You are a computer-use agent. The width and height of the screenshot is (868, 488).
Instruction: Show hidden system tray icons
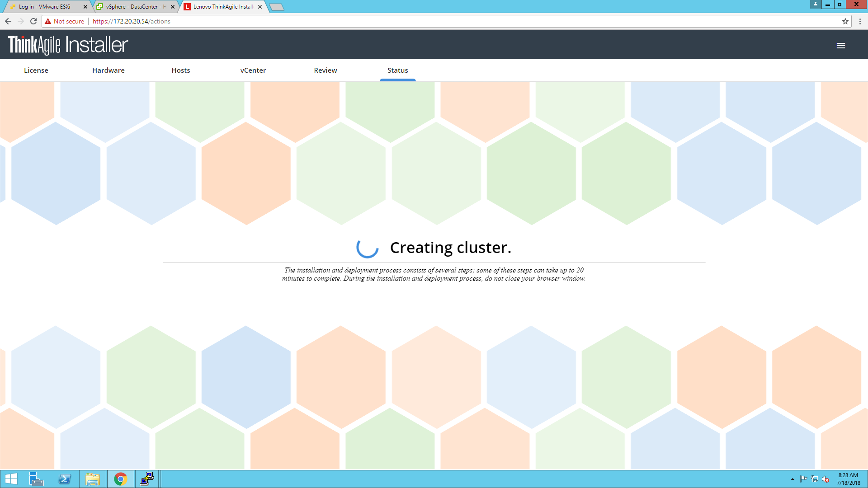[x=793, y=479]
